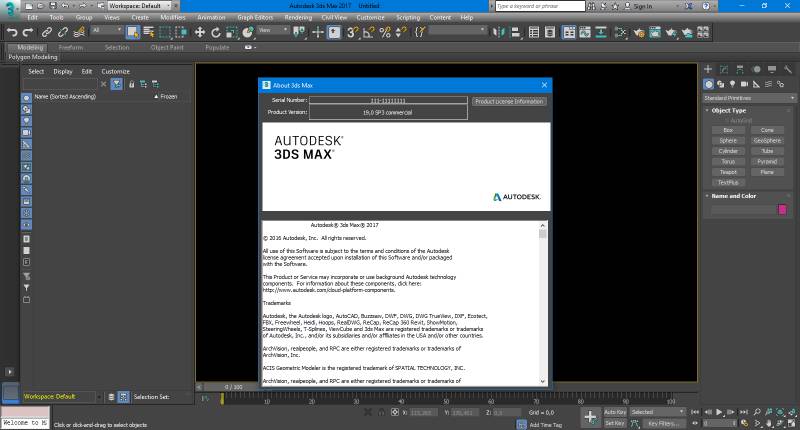The height and width of the screenshot is (430, 800).
Task: Toggle the Set Key button
Action: [x=615, y=423]
